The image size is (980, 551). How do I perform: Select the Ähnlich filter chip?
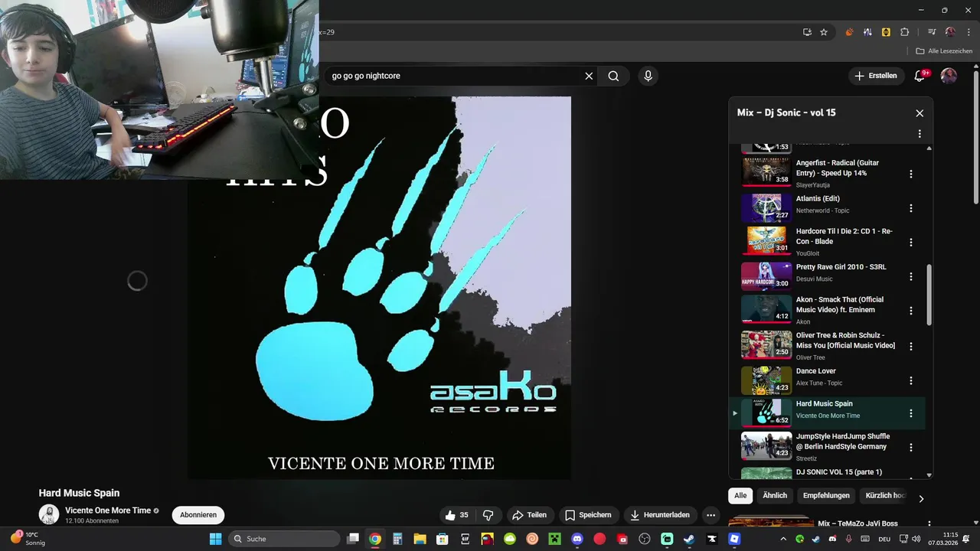point(775,496)
